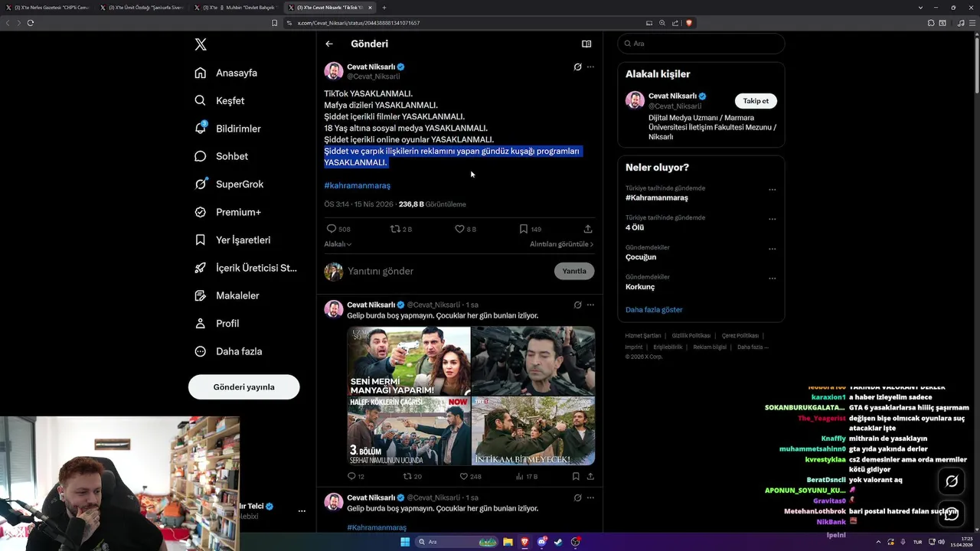Open Yer İşaretleri bookmarks in the sidebar

pyautogui.click(x=233, y=240)
